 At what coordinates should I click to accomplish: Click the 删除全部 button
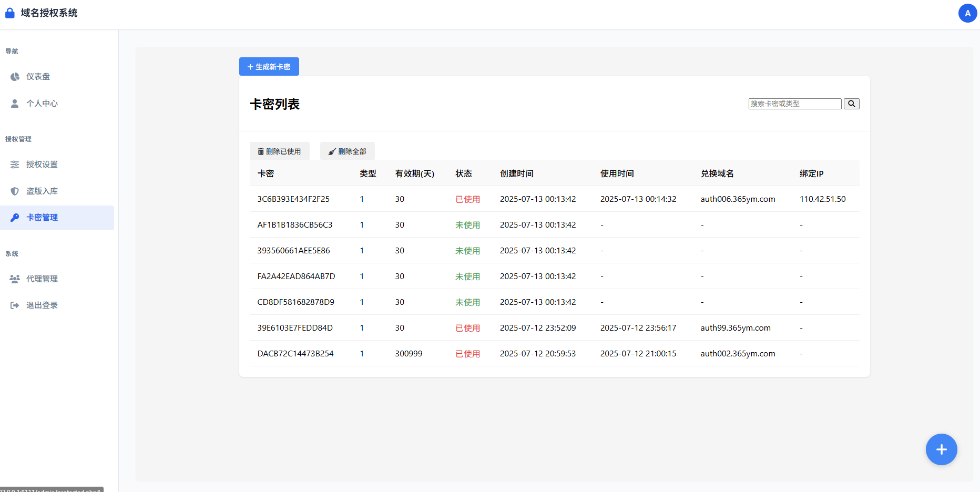point(347,151)
